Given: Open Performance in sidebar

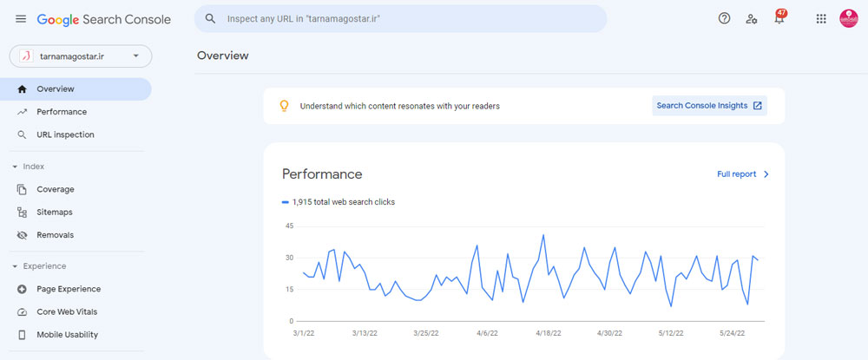Looking at the screenshot, I should coord(61,112).
